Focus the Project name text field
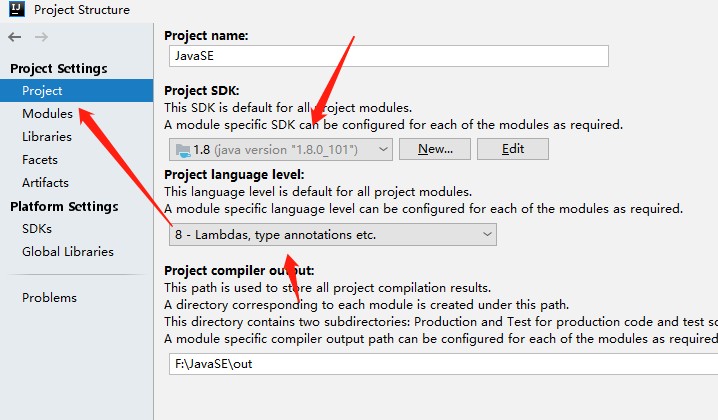This screenshot has width=718, height=420. [386, 57]
